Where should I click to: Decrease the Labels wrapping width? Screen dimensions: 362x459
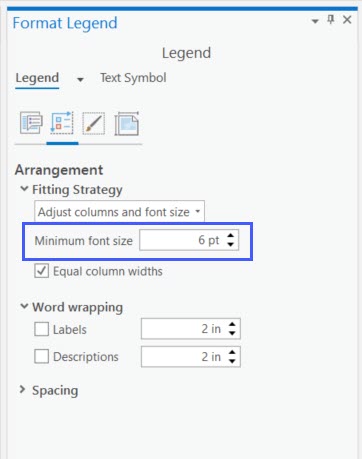tap(232, 333)
